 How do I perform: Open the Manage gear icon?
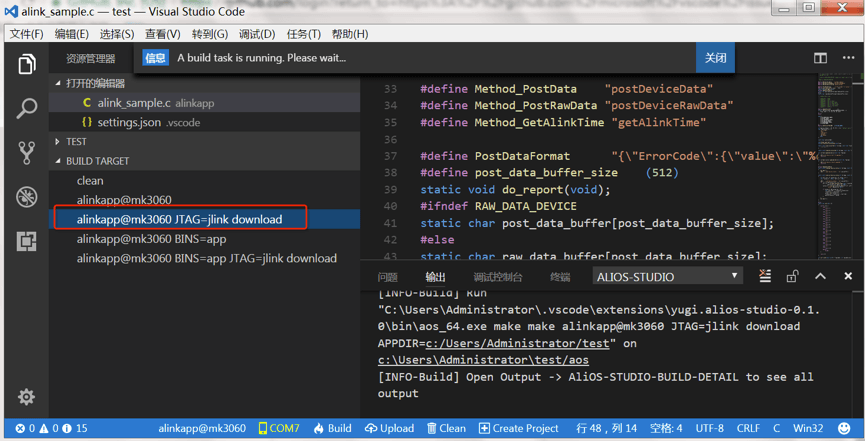pos(26,396)
